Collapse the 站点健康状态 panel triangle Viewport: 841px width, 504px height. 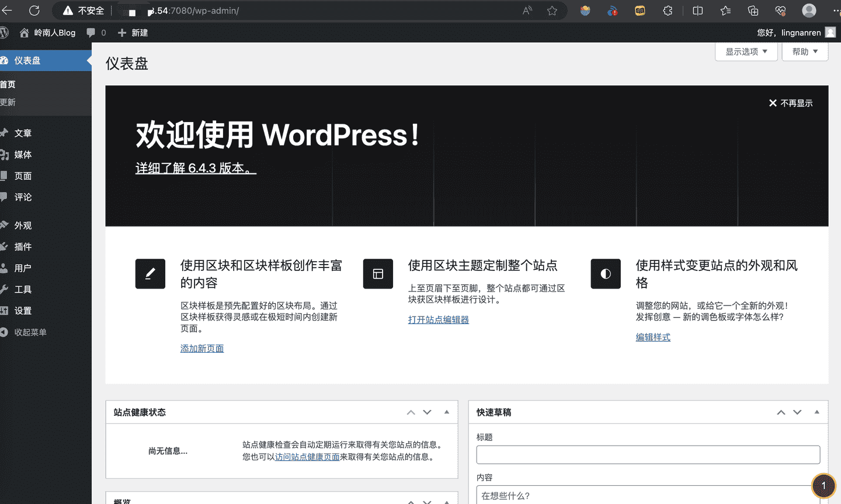(x=446, y=412)
